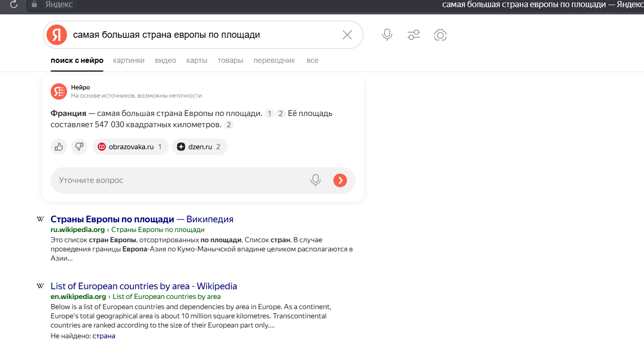644x348 pixels.
Task: Open the переводчик tab
Action: pyautogui.click(x=274, y=60)
